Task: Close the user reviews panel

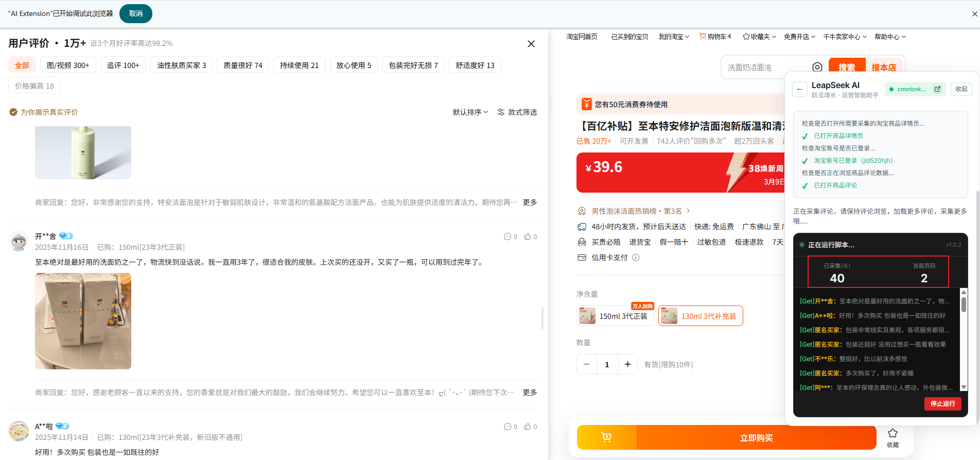Action: (x=531, y=44)
